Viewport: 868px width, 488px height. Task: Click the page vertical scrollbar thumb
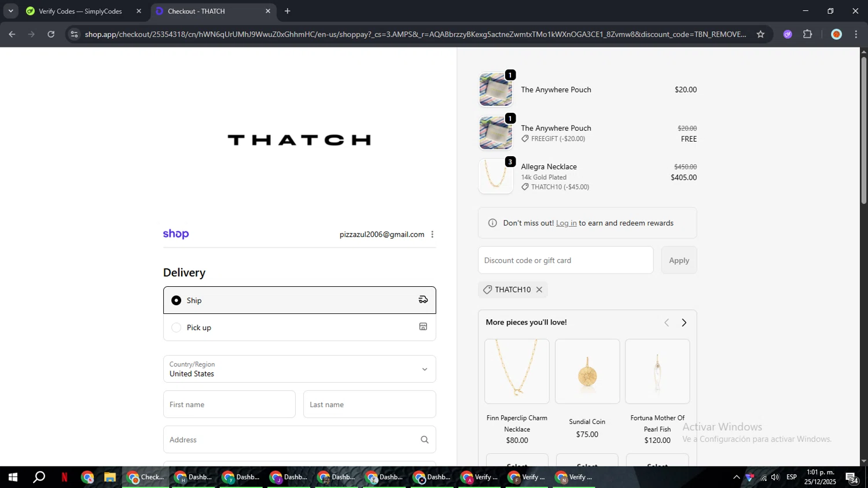(x=863, y=130)
